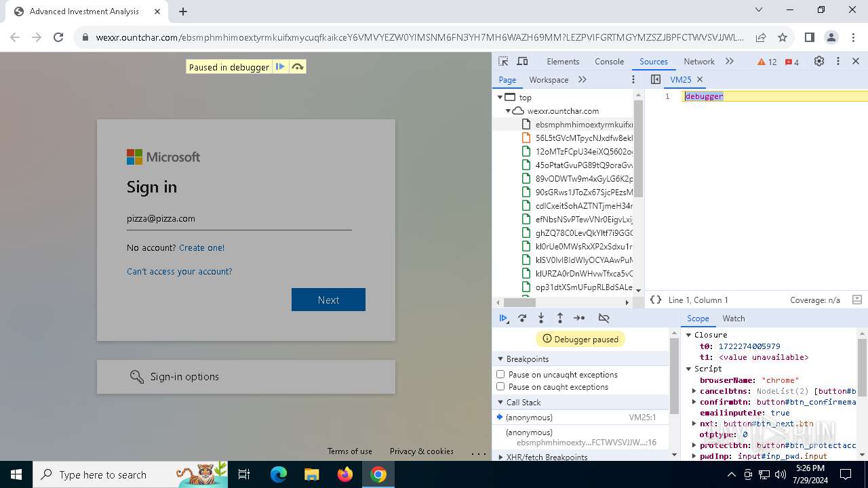
Task: Collapse the wexxr.ountchar.com domain node
Action: 508,111
